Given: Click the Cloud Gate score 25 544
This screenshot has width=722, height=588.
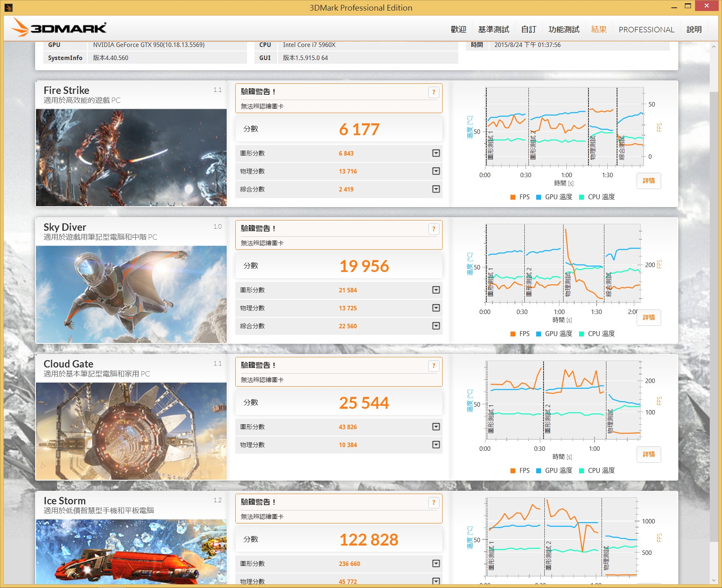Looking at the screenshot, I should pos(364,403).
